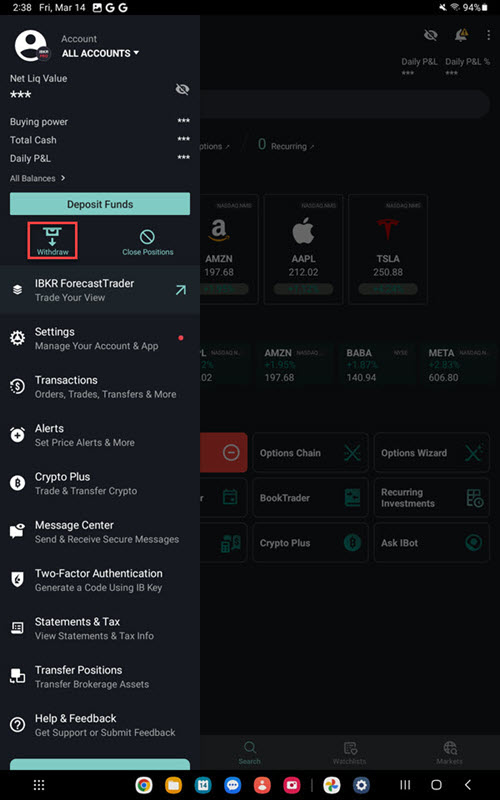This screenshot has width=500, height=800.
Task: Launch Chrome from the taskbar
Action: pos(144,785)
